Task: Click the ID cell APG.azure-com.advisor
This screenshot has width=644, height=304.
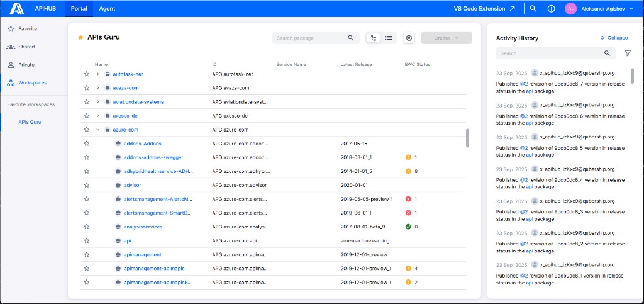Action: [x=240, y=185]
